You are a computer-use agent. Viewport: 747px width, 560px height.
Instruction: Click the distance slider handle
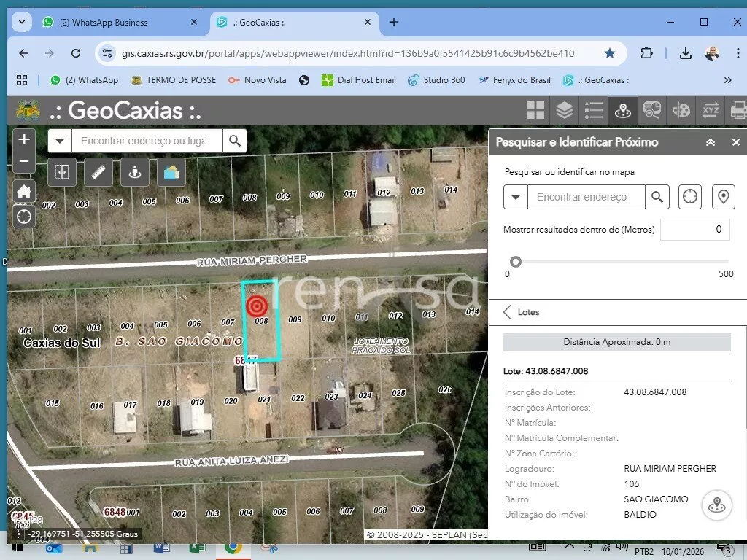pos(516,262)
